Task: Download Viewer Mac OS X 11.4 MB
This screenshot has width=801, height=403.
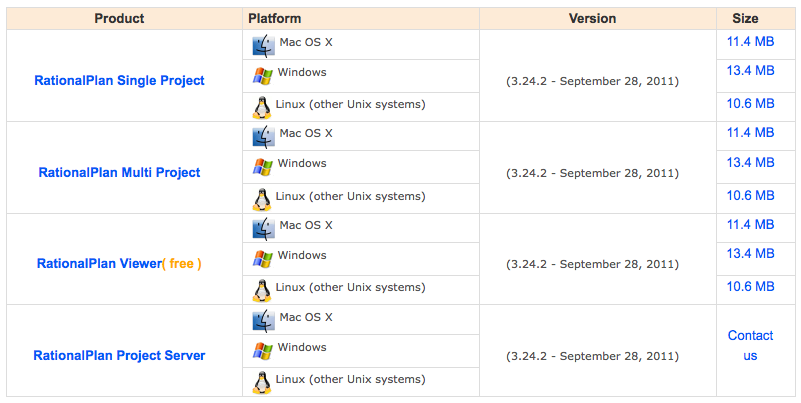Action: [750, 224]
